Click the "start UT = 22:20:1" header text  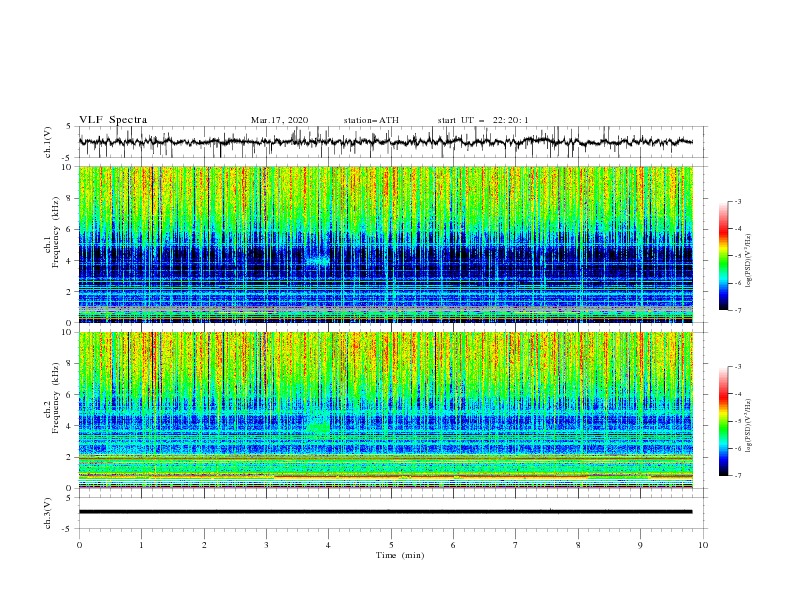click(483, 120)
